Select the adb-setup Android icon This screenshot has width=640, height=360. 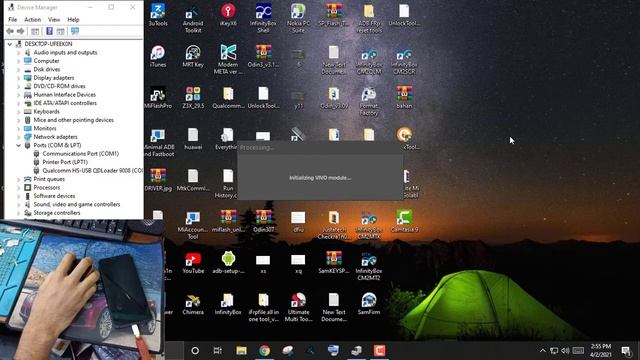(228, 263)
